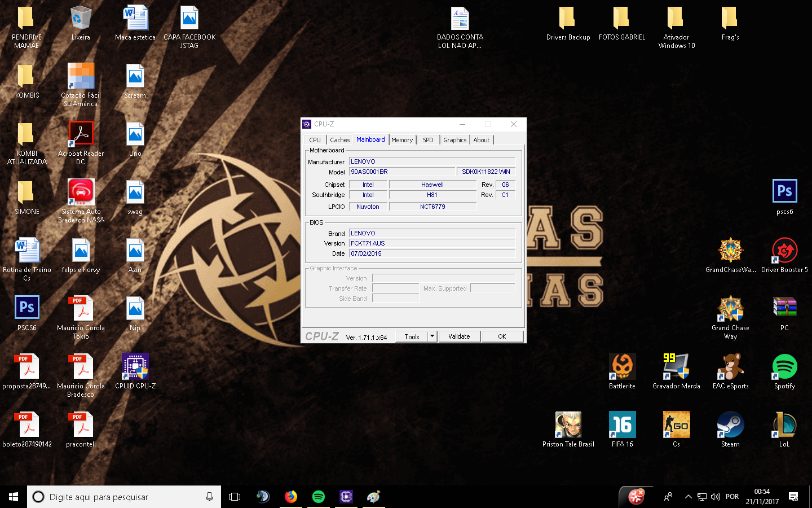Image resolution: width=812 pixels, height=508 pixels.
Task: Select the Priston Tale Brasil icon
Action: [x=568, y=430]
